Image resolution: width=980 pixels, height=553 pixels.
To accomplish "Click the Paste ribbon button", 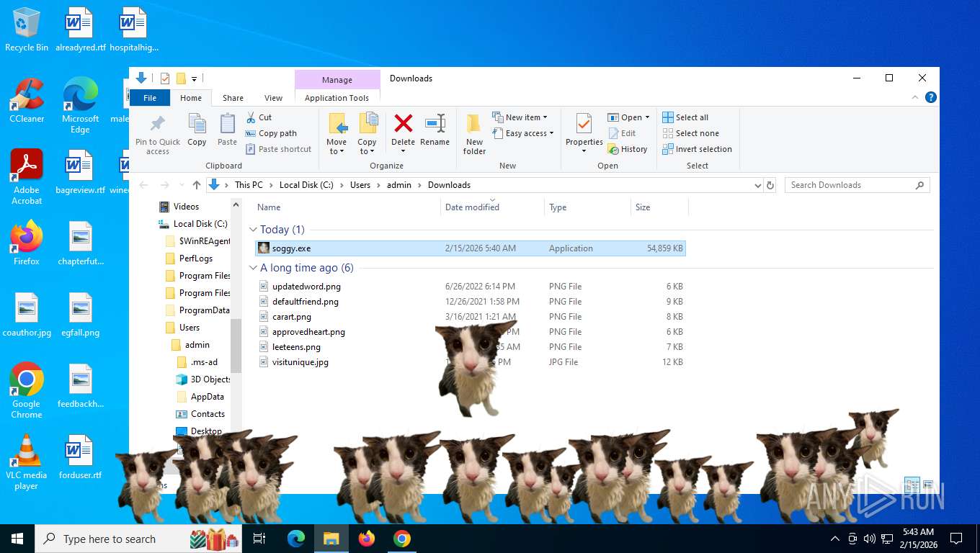I will point(227,130).
